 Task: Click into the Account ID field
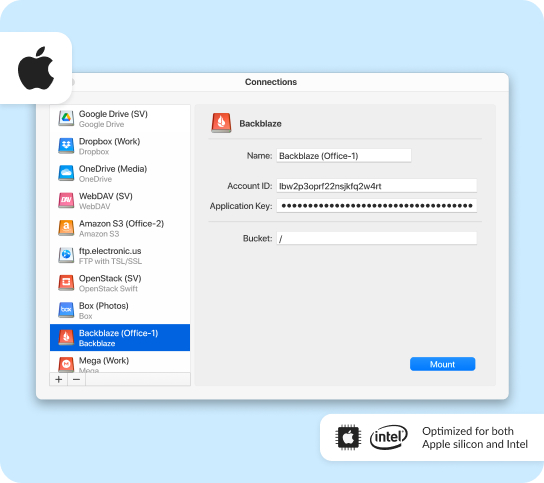376,186
